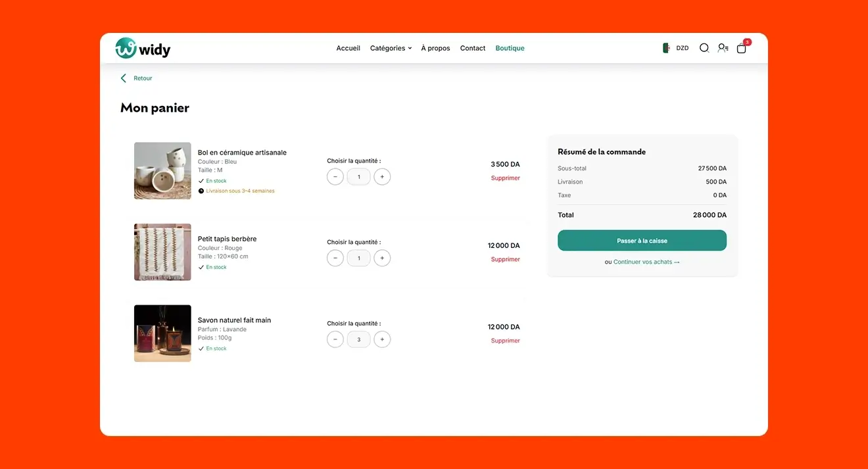Open the DZD currency selector
868x469 pixels.
click(x=683, y=48)
